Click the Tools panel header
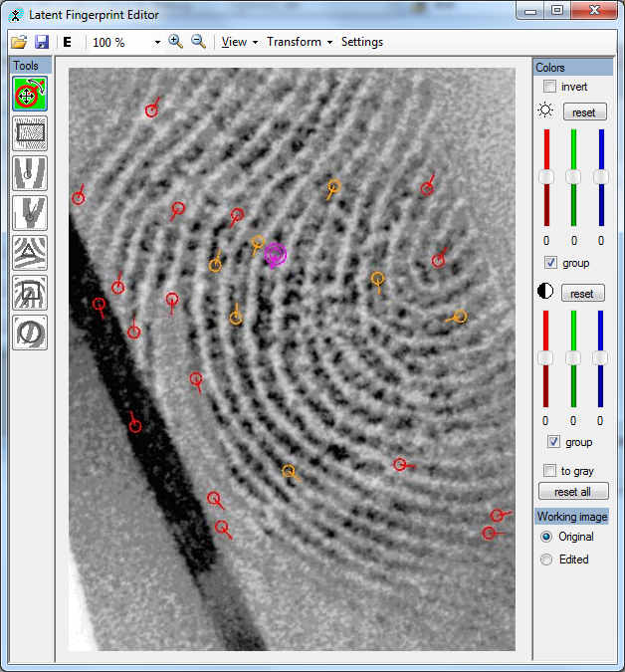 click(x=31, y=66)
